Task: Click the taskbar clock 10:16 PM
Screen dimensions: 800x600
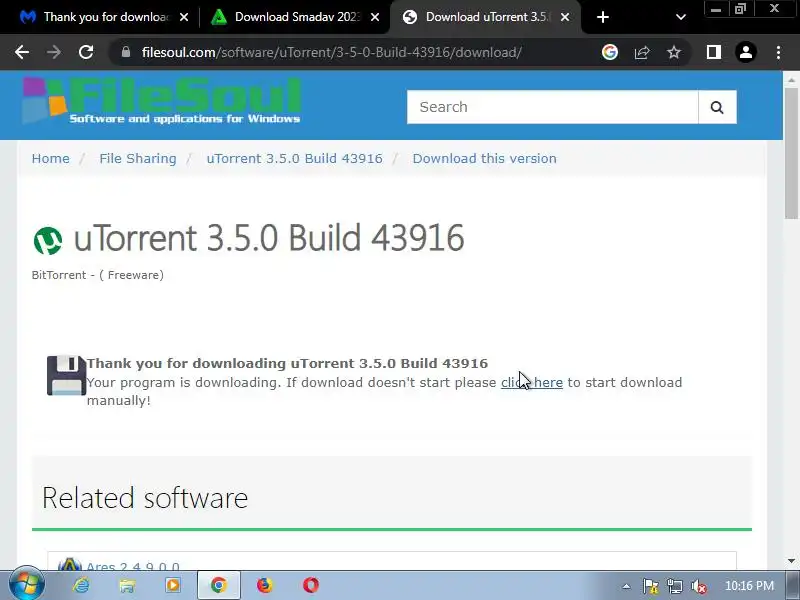Action: point(749,586)
